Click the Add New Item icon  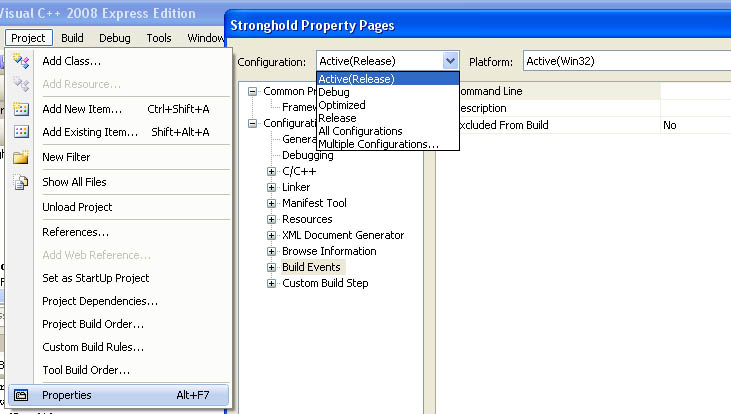tap(21, 109)
